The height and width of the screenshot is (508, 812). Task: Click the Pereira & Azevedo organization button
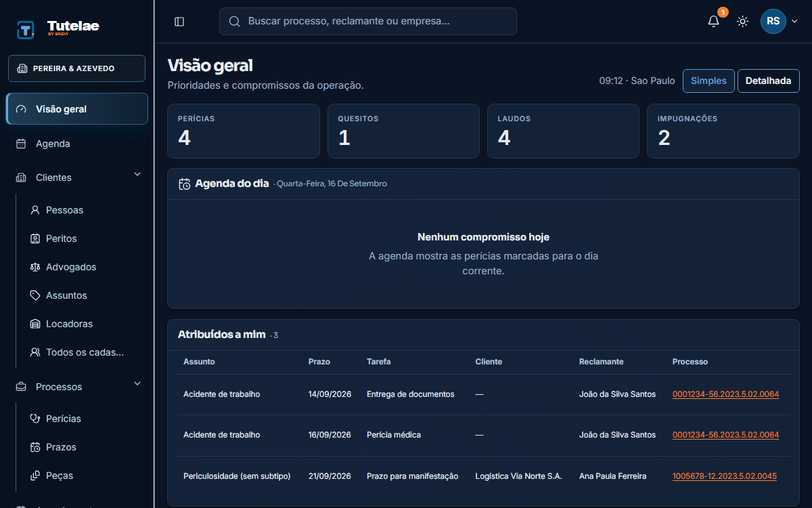tap(77, 68)
